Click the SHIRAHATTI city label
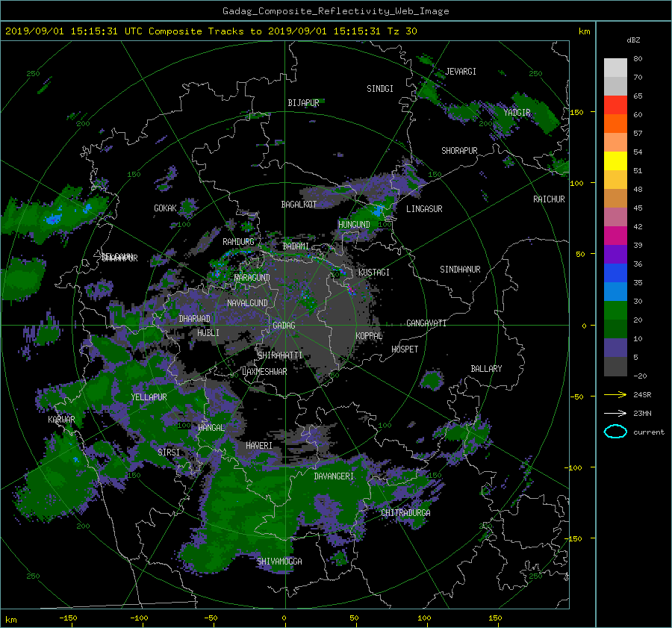The height and width of the screenshot is (628, 672). (x=280, y=355)
